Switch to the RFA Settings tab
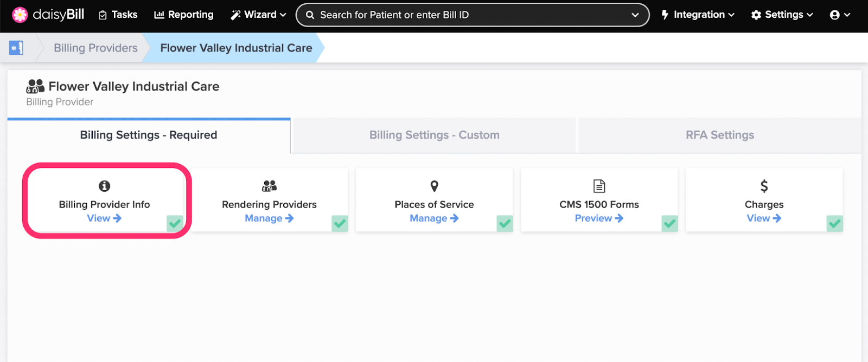This screenshot has height=362, width=868. (x=720, y=135)
